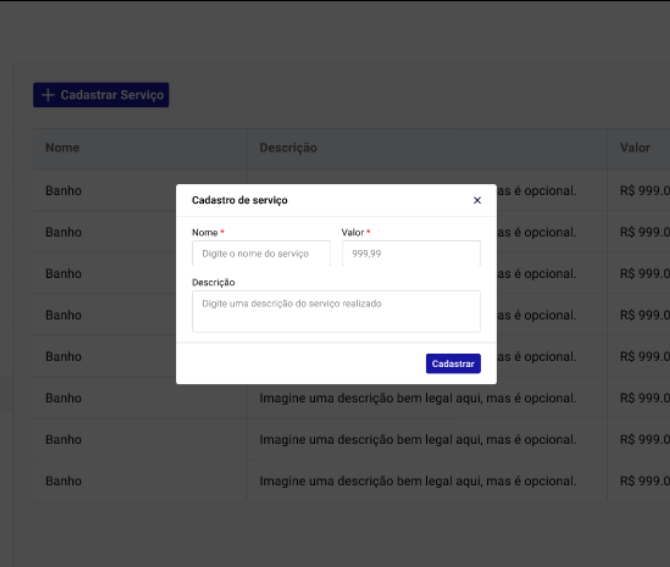The width and height of the screenshot is (670, 567).
Task: Click the Valor field label
Action: coord(352,232)
